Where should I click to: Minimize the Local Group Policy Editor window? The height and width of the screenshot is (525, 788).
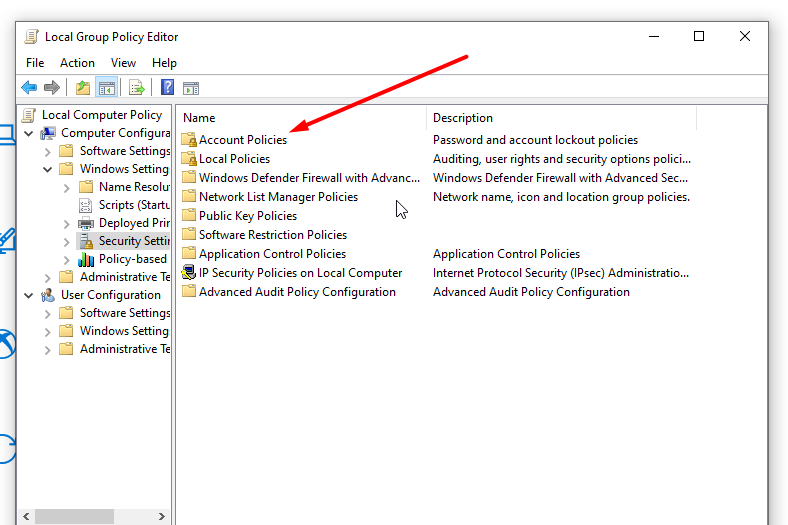coord(654,36)
